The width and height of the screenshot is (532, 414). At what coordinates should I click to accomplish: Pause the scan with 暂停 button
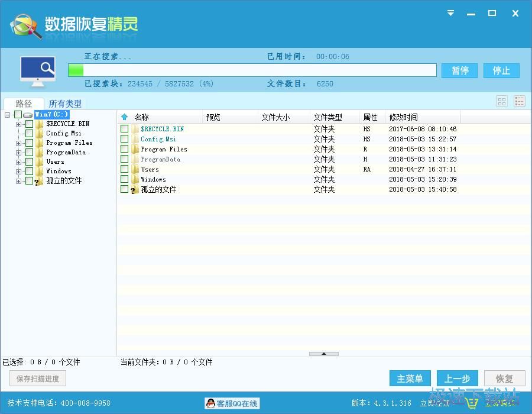click(x=460, y=70)
